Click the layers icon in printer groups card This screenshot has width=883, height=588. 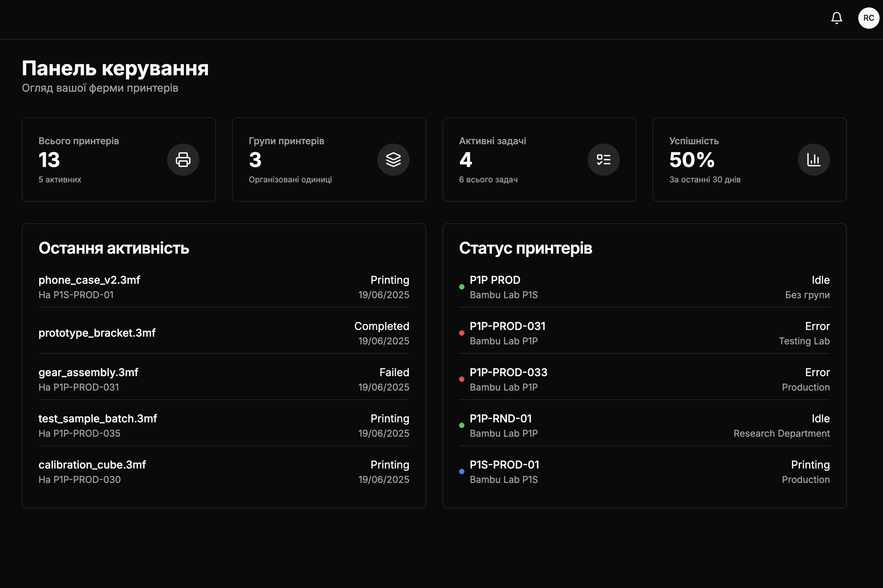point(393,160)
